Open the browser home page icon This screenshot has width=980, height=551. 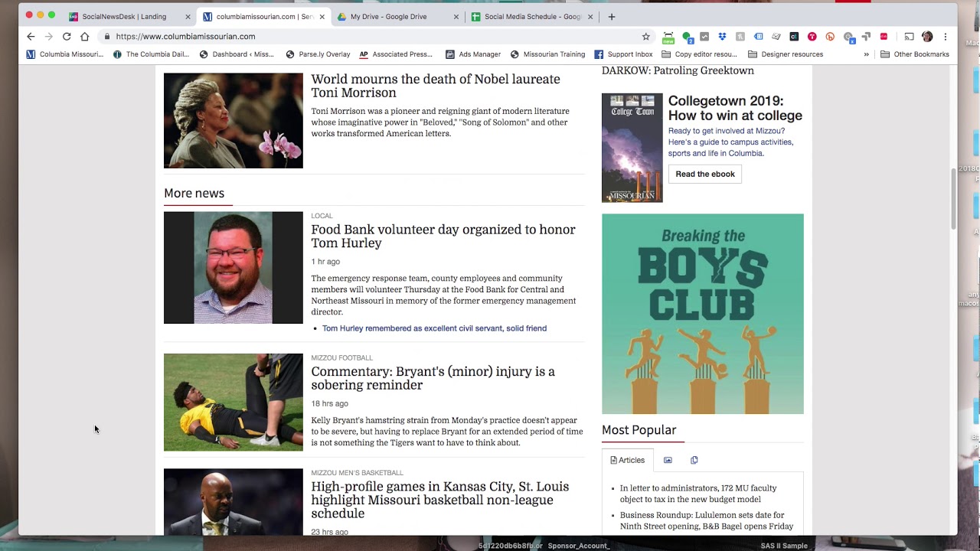tap(85, 36)
